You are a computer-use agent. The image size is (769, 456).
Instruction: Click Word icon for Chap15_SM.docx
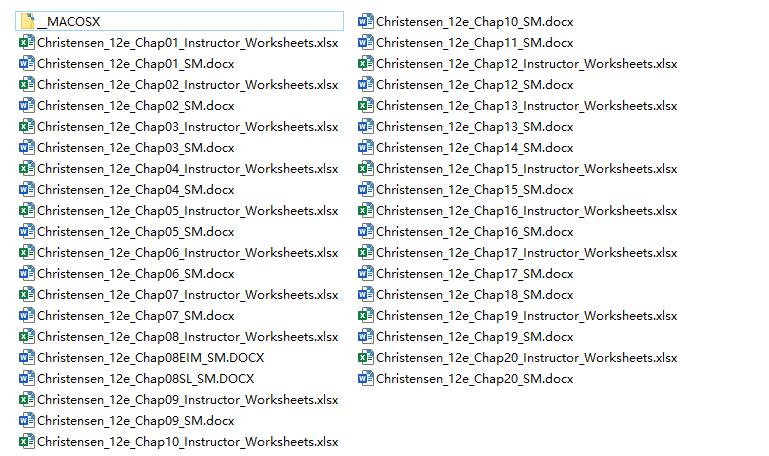coord(366,189)
